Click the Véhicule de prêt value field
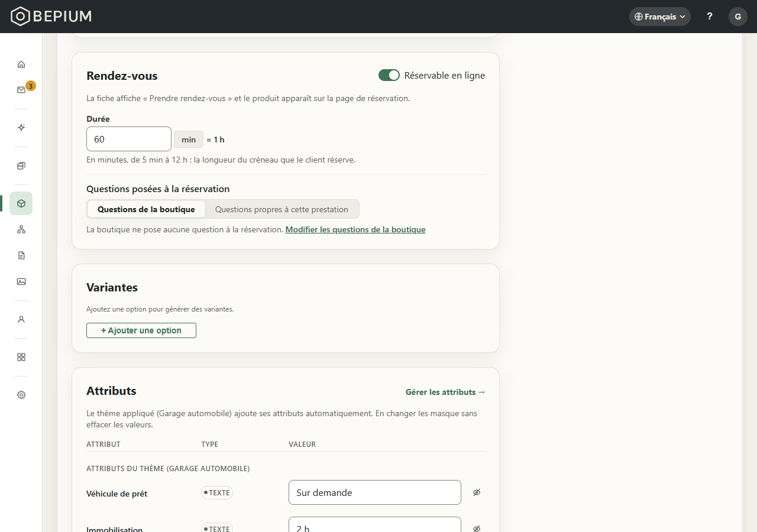 (375, 492)
